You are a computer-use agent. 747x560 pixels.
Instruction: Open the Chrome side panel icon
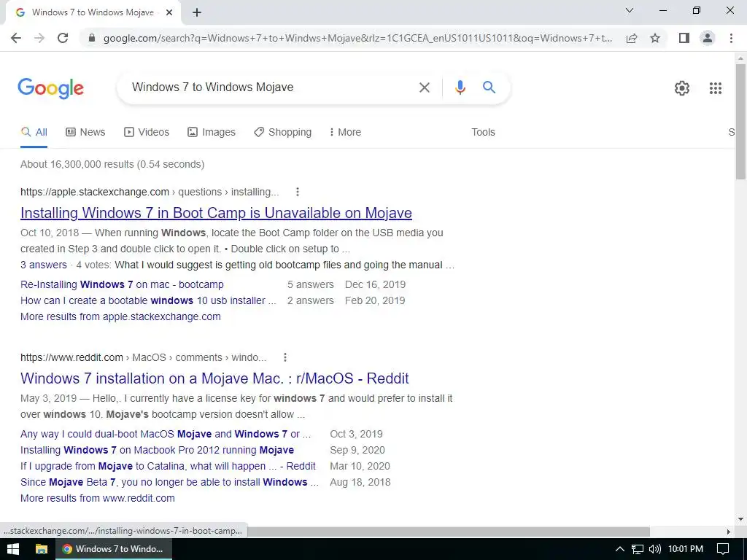click(684, 38)
